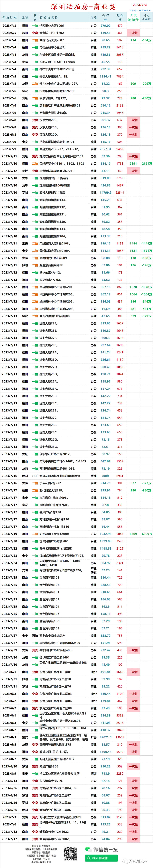This screenshot has width=153, height=868.
Task: Select the row 峰荟时代科技中心B座23层2326
Action: tap(76, 570)
